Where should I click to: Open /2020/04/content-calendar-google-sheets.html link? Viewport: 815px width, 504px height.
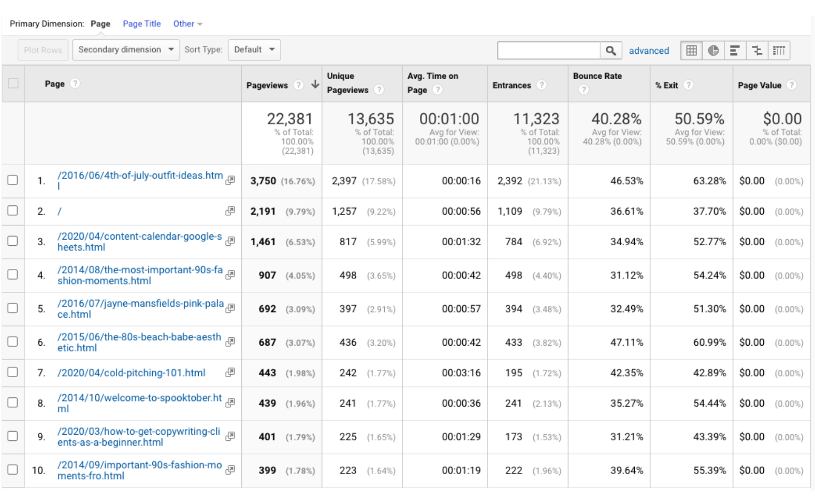click(x=139, y=242)
